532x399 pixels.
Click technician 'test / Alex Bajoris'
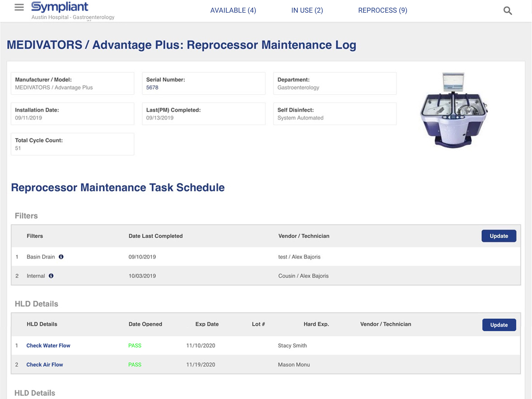[x=299, y=257]
